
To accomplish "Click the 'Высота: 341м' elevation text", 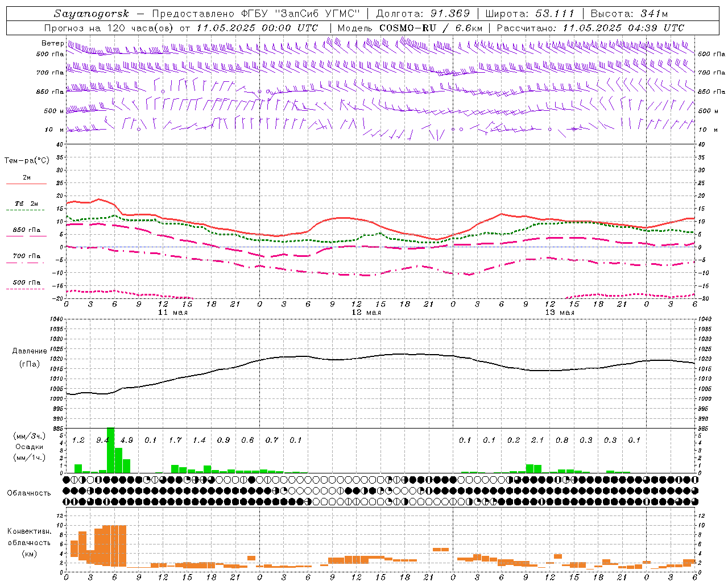I will pos(628,14).
